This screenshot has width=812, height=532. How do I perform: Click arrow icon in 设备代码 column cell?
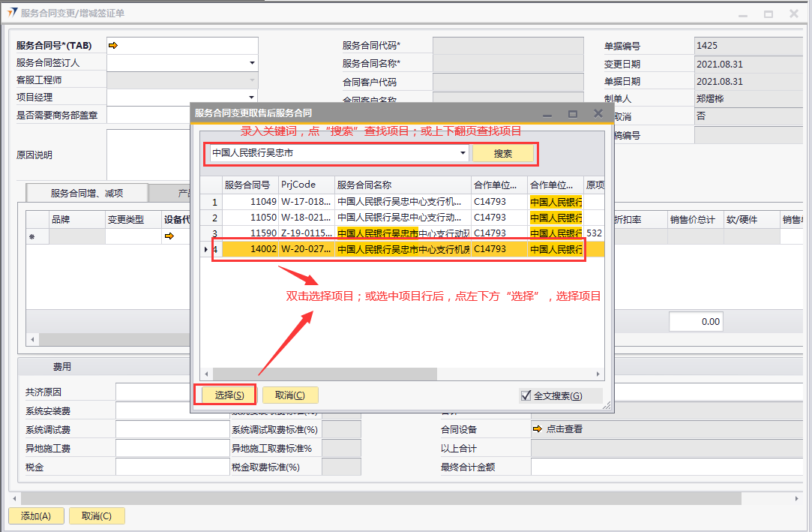(x=169, y=236)
